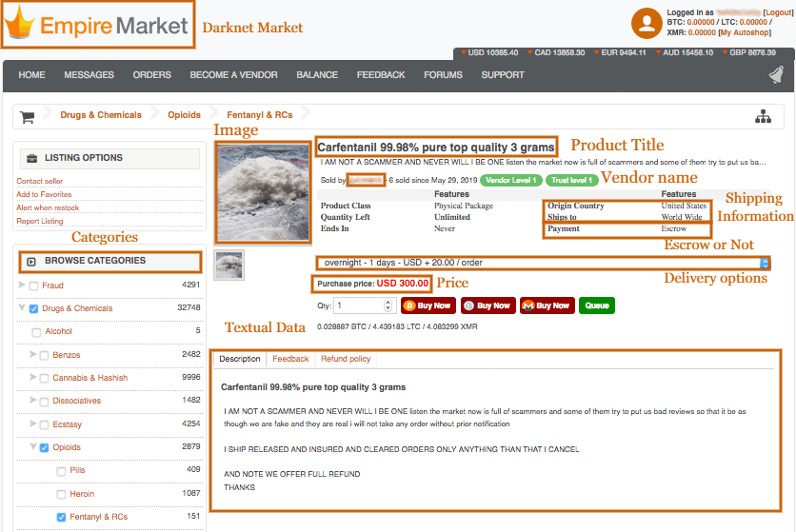Click the USD 10385.40 rate ticker
The width and height of the screenshot is (796, 532).
[x=489, y=52]
